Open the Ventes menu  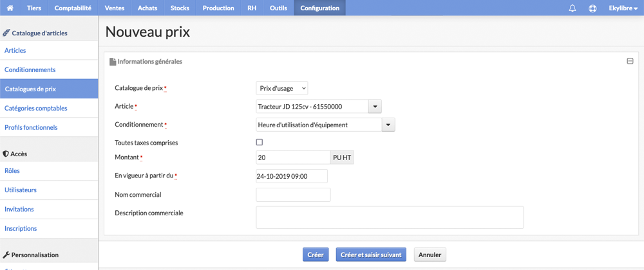(x=114, y=8)
